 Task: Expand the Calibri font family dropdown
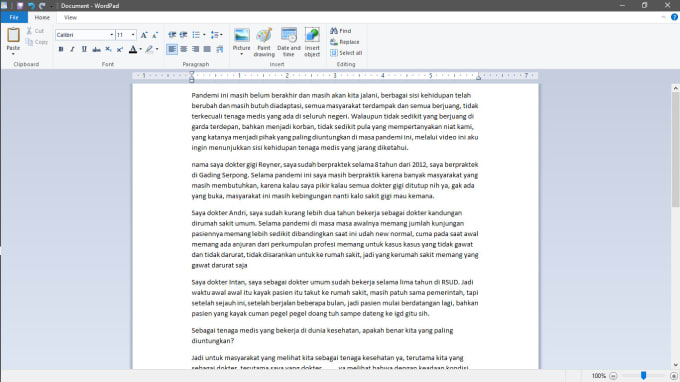pos(111,35)
